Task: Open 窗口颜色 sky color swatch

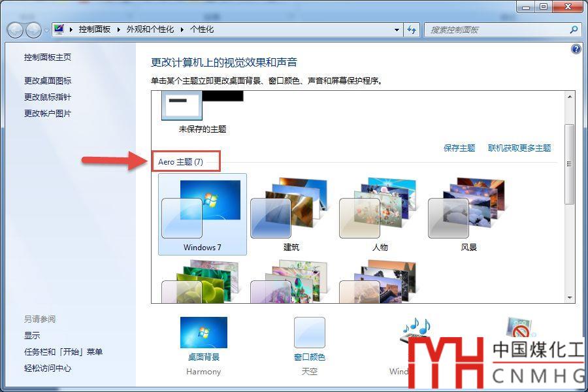Action: 310,333
